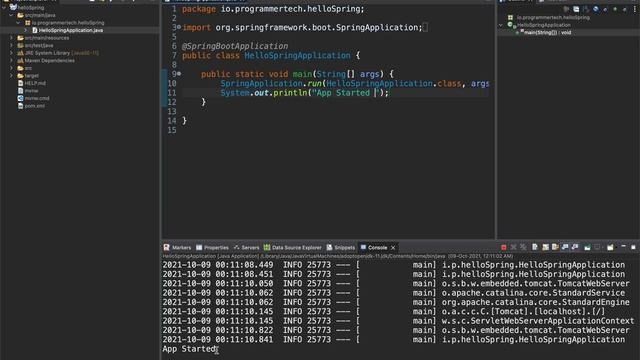Collapse HelloSpringApplication class in Outline
640x360 pixels.
(501, 25)
